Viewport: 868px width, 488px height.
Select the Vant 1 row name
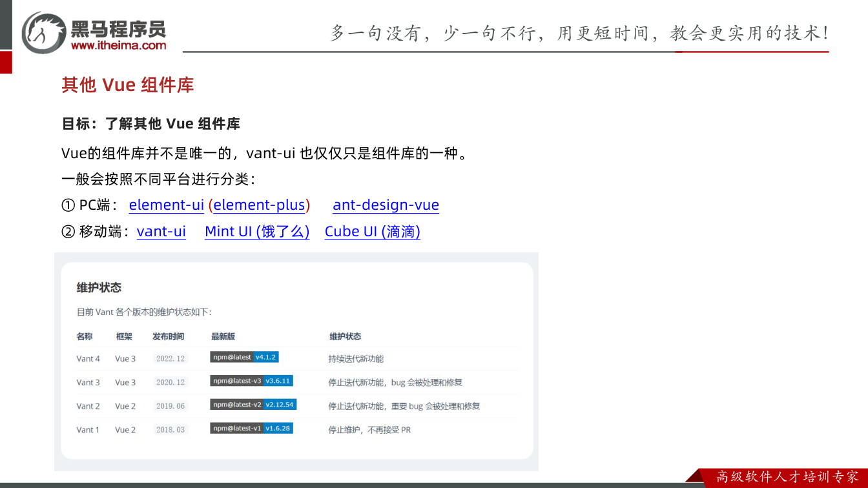coord(88,430)
